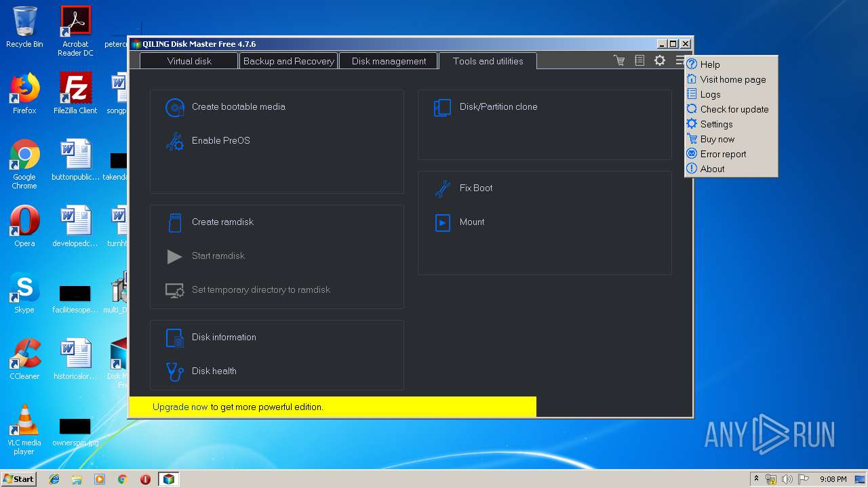Image resolution: width=868 pixels, height=488 pixels.
Task: Click the Error report envelope icon
Action: (x=692, y=154)
